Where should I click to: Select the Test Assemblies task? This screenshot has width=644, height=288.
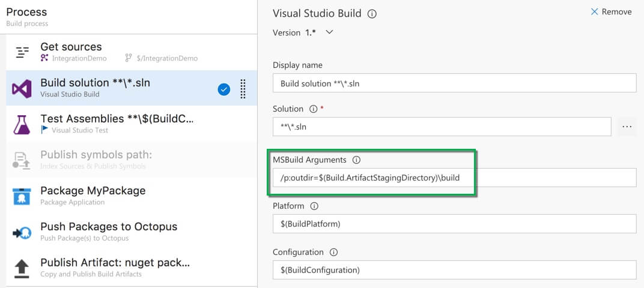(x=132, y=124)
